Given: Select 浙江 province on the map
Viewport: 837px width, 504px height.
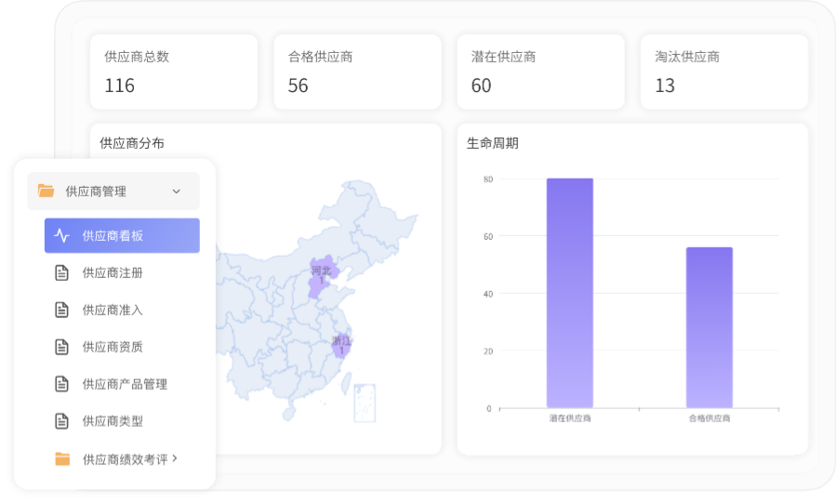Looking at the screenshot, I should point(341,345).
